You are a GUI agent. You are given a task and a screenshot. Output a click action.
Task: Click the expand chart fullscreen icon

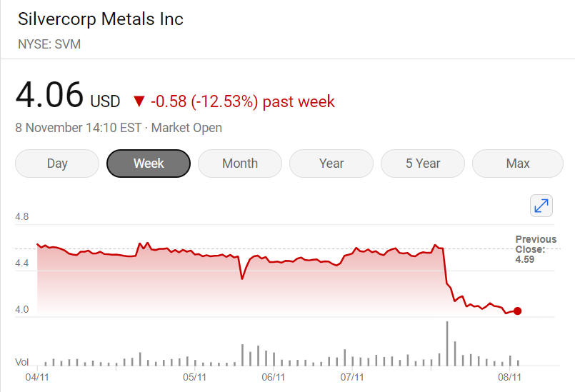pyautogui.click(x=541, y=206)
